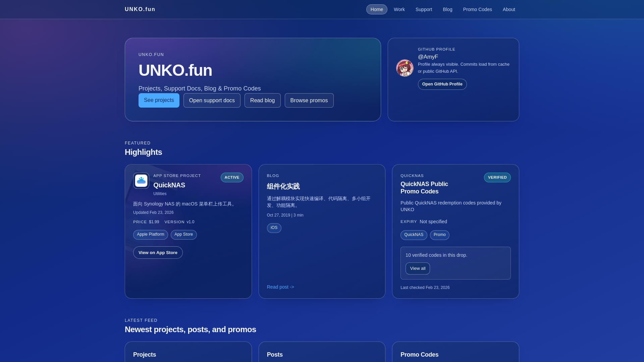
Task: Select the iOS tag on blog card
Action: (274, 228)
